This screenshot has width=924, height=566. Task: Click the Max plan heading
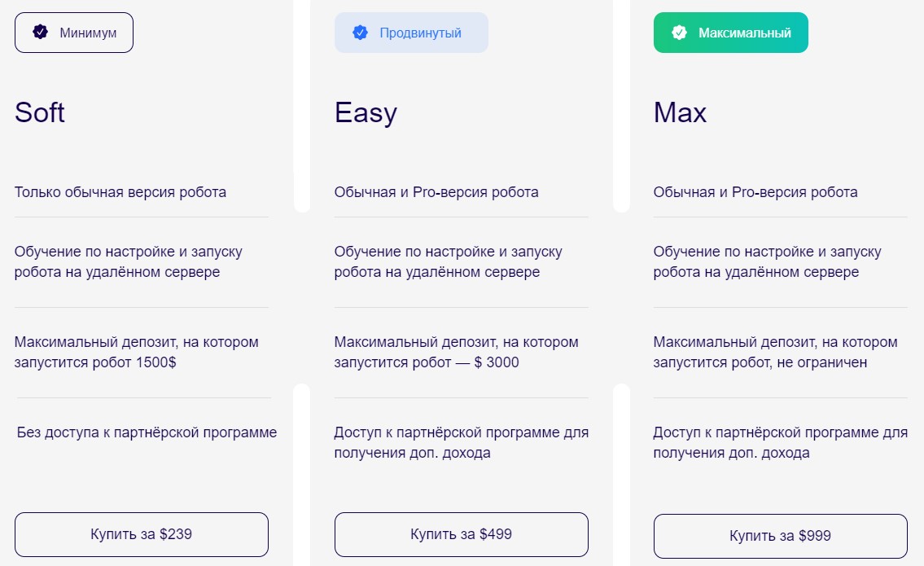680,112
